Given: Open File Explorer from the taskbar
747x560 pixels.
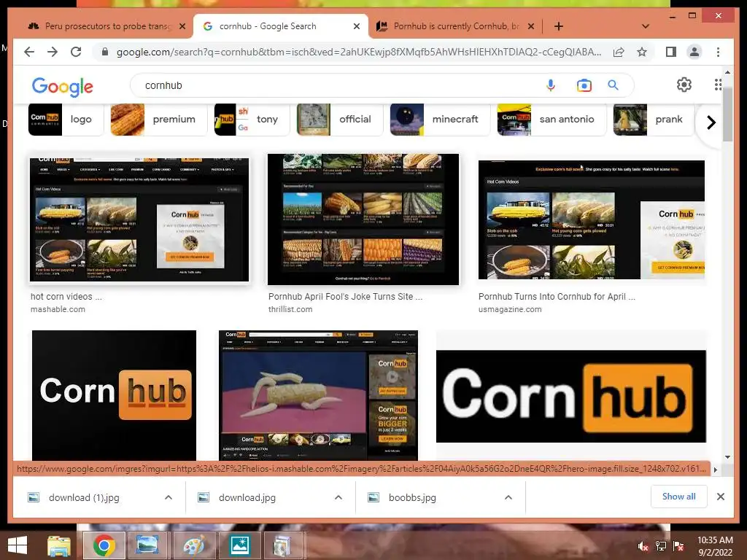Looking at the screenshot, I should coord(59,545).
